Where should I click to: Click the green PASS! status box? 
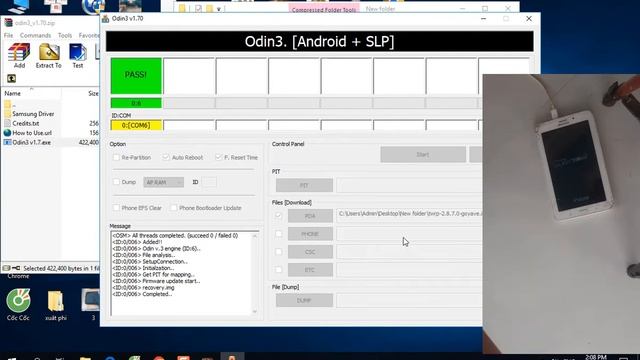click(x=136, y=76)
